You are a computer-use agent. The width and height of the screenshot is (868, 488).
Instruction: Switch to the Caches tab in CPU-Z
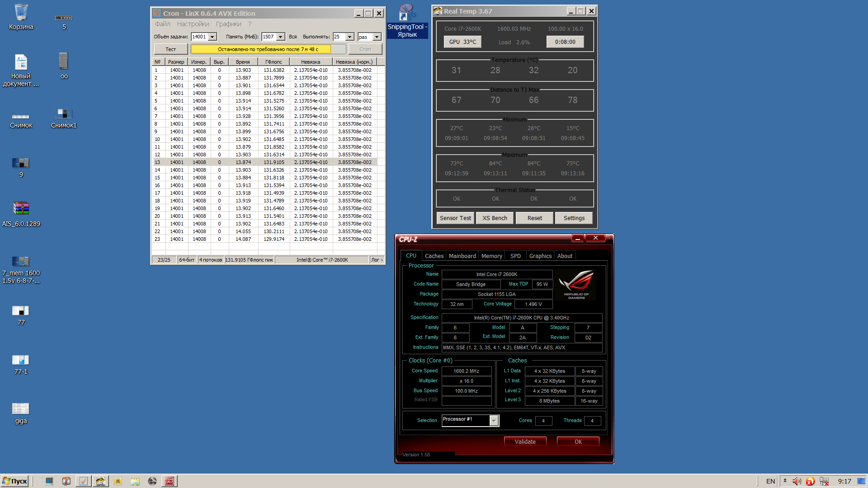tap(434, 256)
